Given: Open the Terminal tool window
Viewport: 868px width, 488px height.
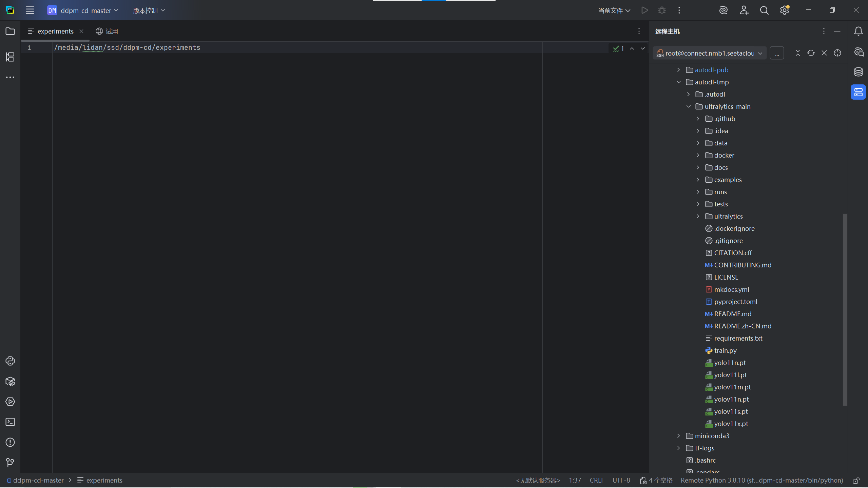Looking at the screenshot, I should click(x=10, y=422).
